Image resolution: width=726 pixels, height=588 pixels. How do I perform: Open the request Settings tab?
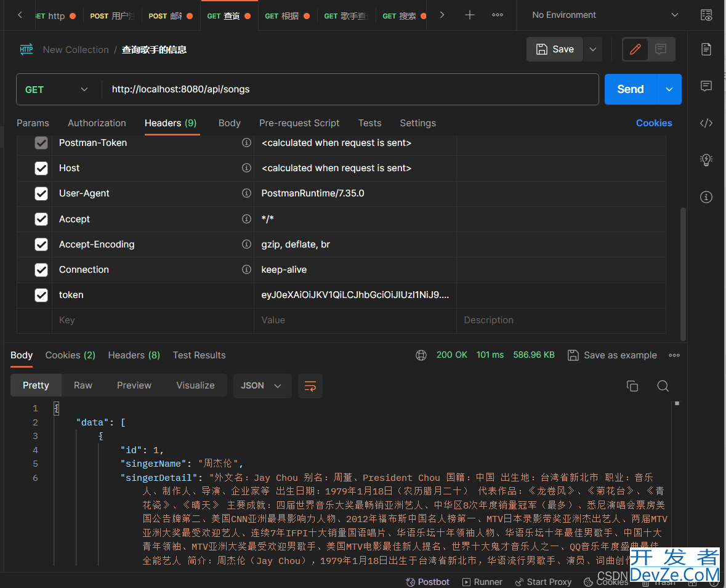point(417,123)
